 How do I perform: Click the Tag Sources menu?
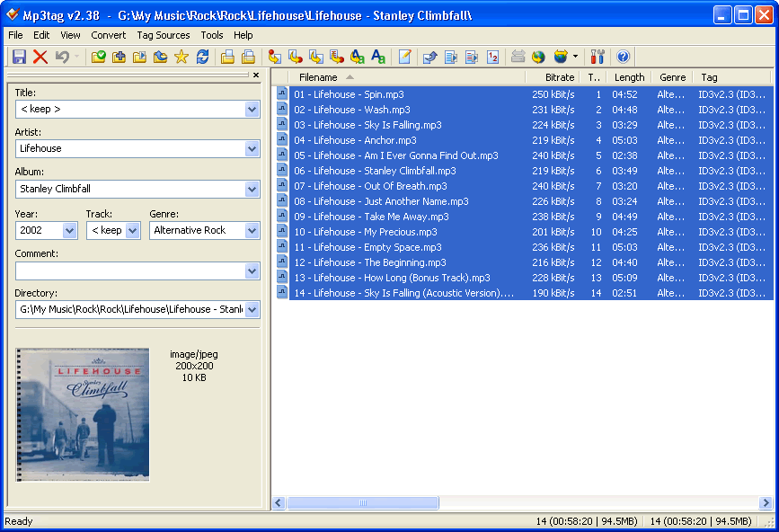[x=162, y=35]
